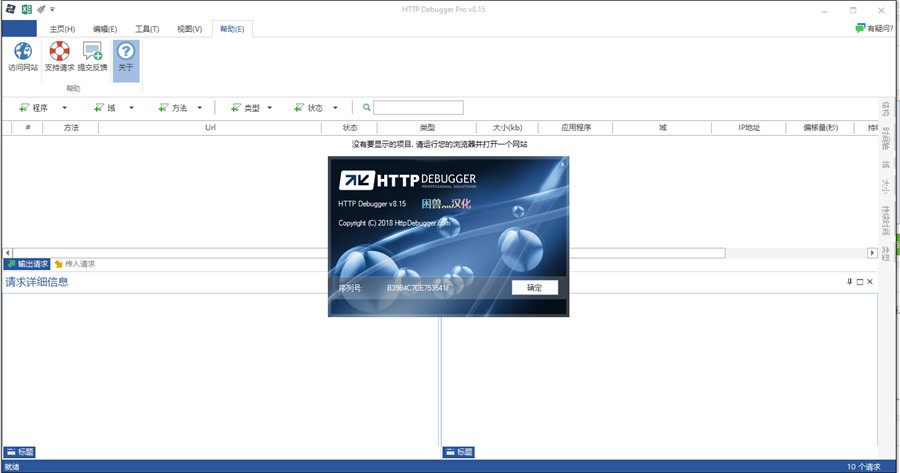Pin the 请求详细信息 panel
The width and height of the screenshot is (900, 473).
849,282
